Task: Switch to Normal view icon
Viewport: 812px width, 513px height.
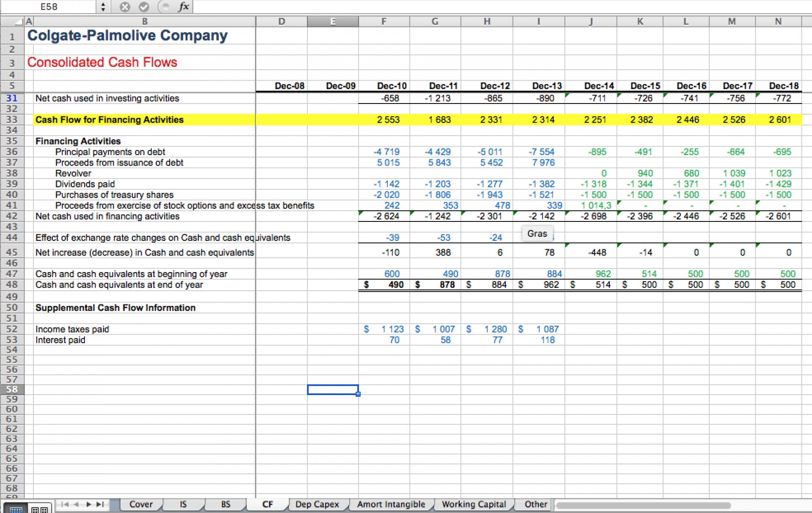Action: (x=16, y=509)
